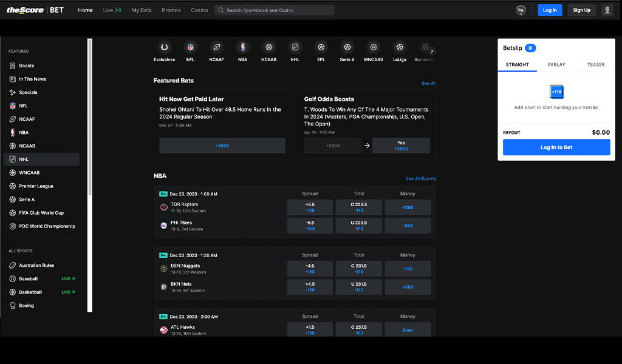Open WNCAAB in the sidebar
The image size is (622, 364).
click(42, 173)
